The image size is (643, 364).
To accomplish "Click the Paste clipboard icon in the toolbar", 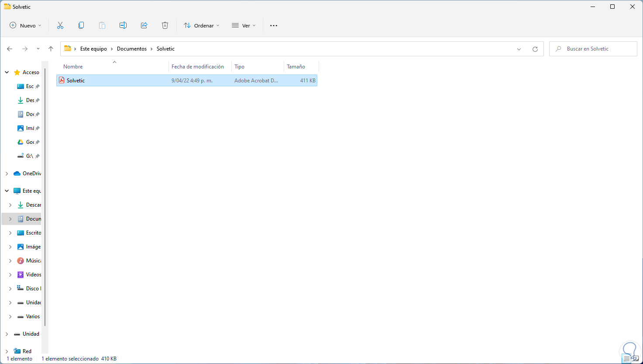I will (x=102, y=25).
